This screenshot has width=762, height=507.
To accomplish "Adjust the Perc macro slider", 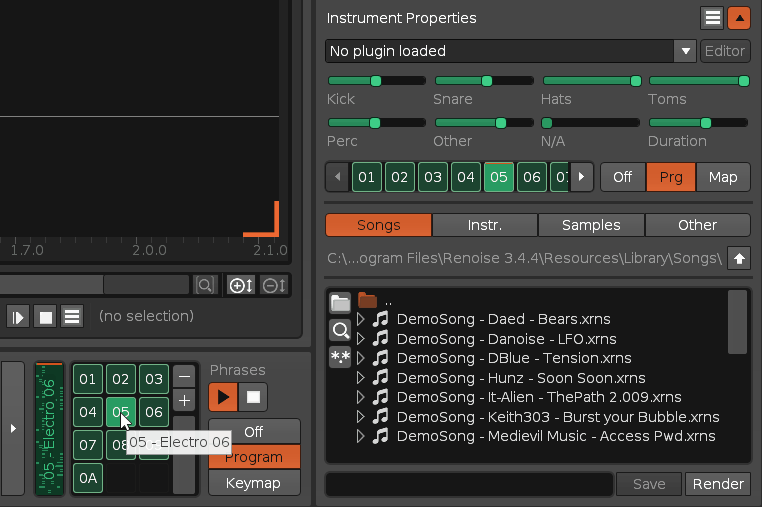I will pos(377,122).
